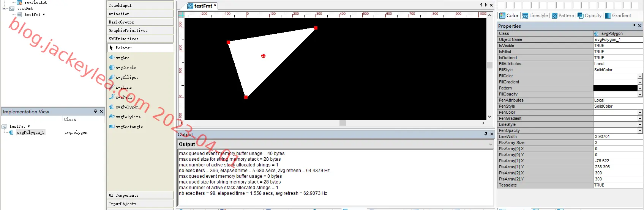Image resolution: width=644 pixels, height=210 pixels.
Task: Open the PenColor dropdown arrow
Action: pyautogui.click(x=640, y=113)
